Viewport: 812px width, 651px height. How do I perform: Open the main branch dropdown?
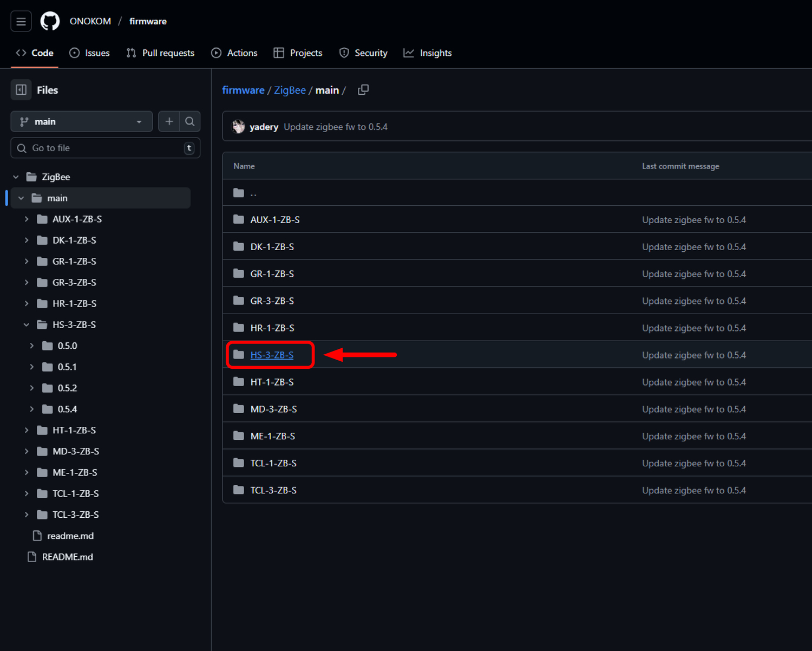(x=81, y=121)
